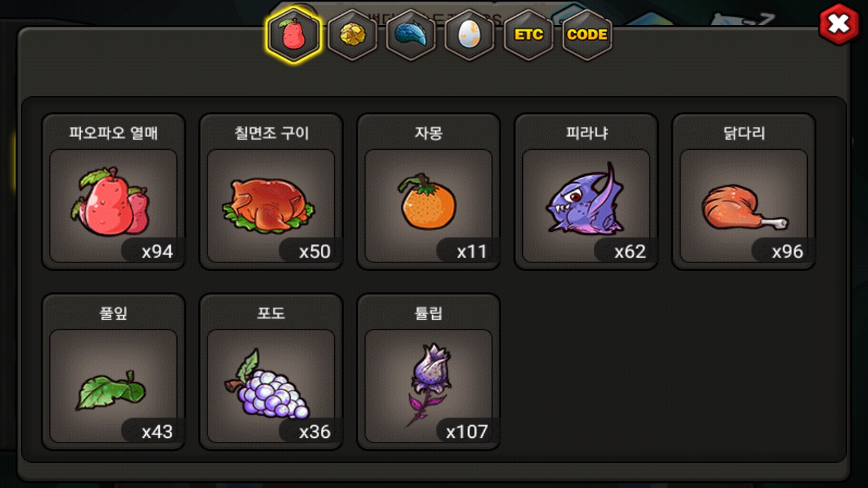Pick the purple 튤립 tulip icon
The image size is (868, 488).
[x=429, y=384]
